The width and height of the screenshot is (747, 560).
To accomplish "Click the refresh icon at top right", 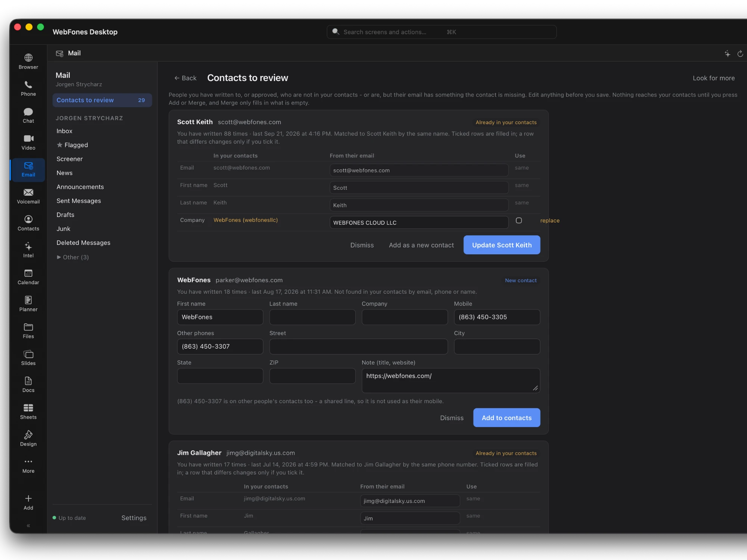I will point(740,54).
